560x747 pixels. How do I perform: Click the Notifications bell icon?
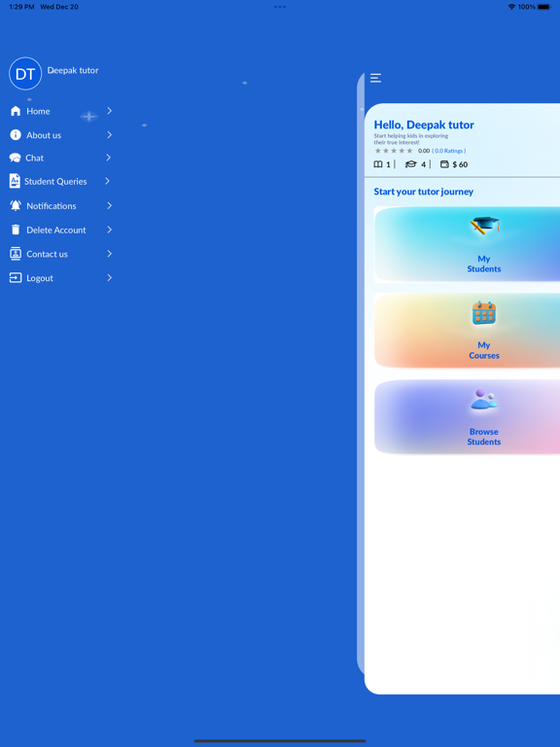click(x=16, y=205)
